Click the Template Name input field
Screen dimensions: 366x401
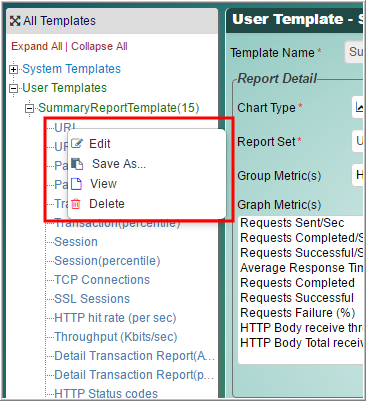pos(354,52)
